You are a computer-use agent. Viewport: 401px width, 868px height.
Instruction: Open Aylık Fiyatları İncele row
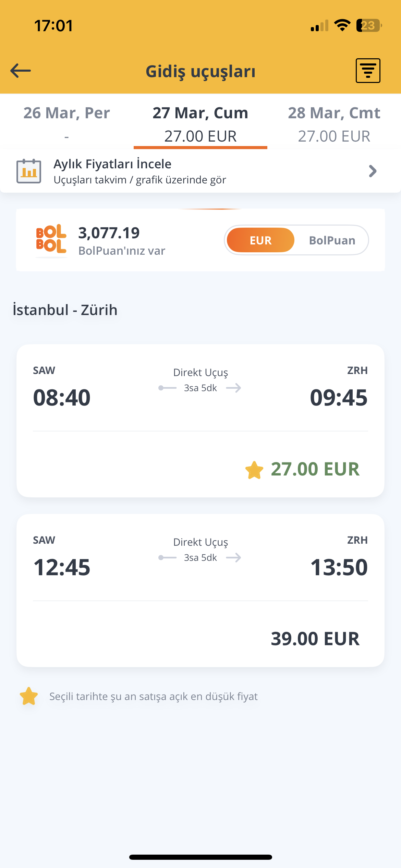(x=200, y=171)
